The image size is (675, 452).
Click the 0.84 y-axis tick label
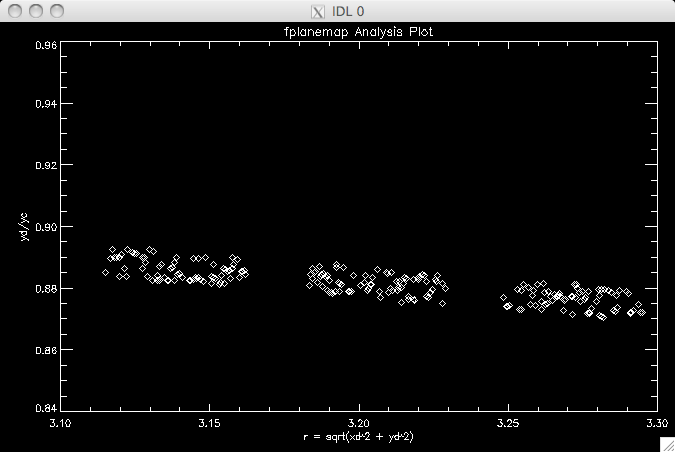click(43, 409)
